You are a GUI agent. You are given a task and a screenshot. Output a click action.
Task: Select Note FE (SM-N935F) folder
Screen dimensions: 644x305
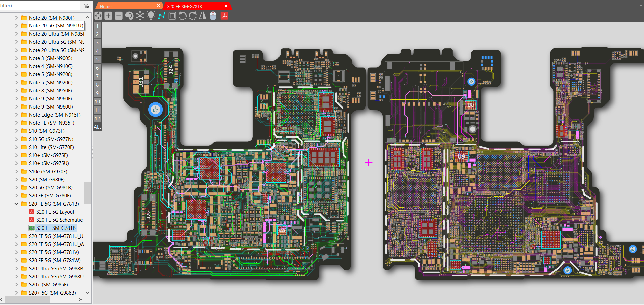[x=52, y=123]
